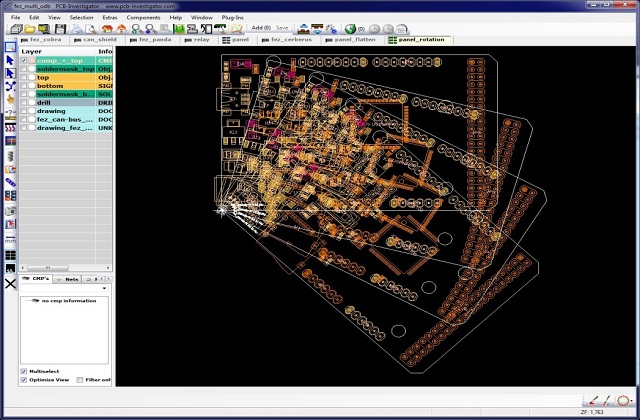Image resolution: width=640 pixels, height=420 pixels.
Task: Click the X clear icon in sidebar
Action: pos(10,283)
